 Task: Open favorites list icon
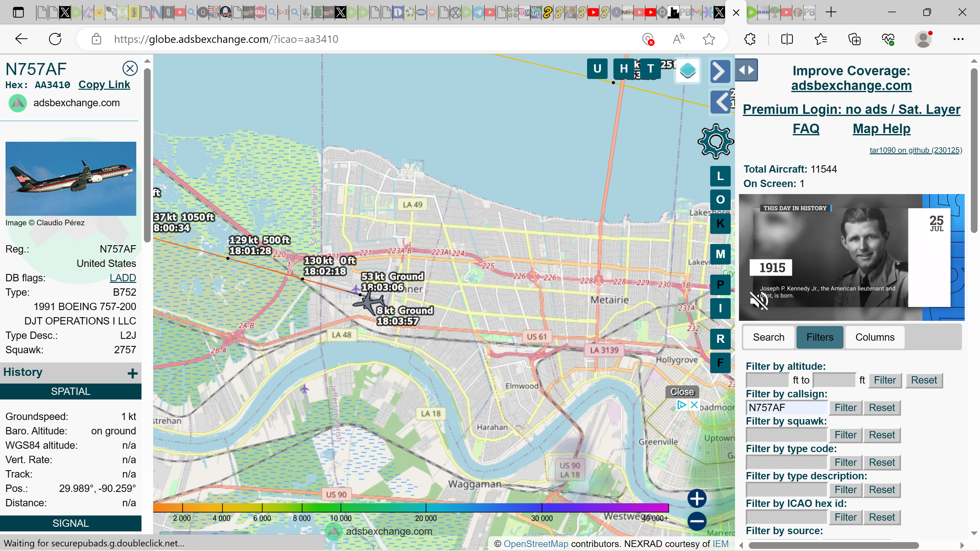(x=821, y=39)
